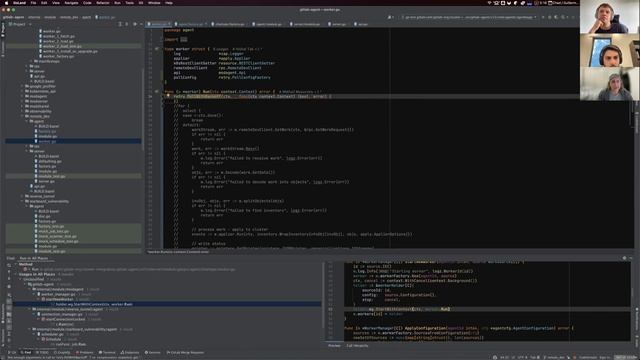Open the Git menu in the menu bar

click(141, 3)
